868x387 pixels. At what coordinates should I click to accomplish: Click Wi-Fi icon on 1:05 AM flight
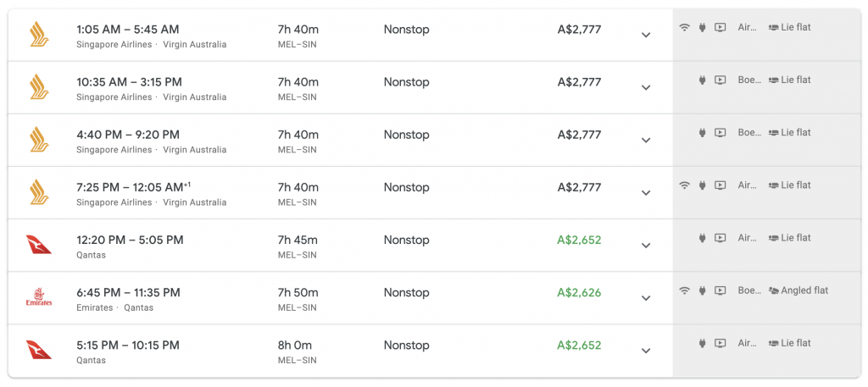click(x=685, y=27)
